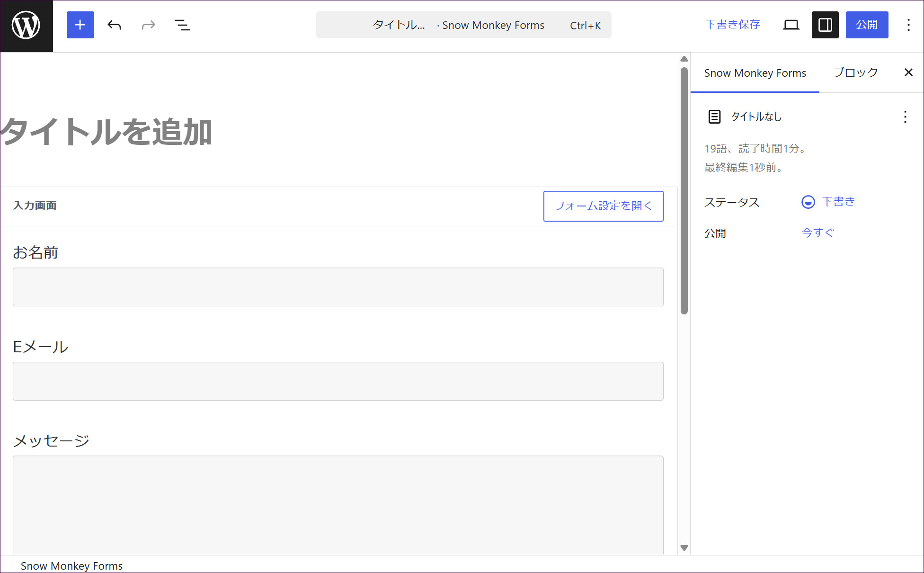The height and width of the screenshot is (573, 924).
Task: Close the settings sidebar with X
Action: (x=908, y=72)
